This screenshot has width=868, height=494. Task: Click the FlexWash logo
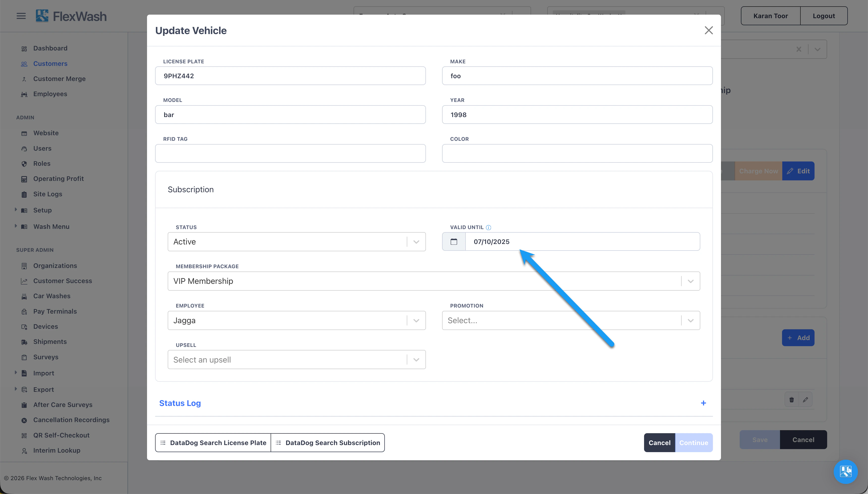pos(71,16)
